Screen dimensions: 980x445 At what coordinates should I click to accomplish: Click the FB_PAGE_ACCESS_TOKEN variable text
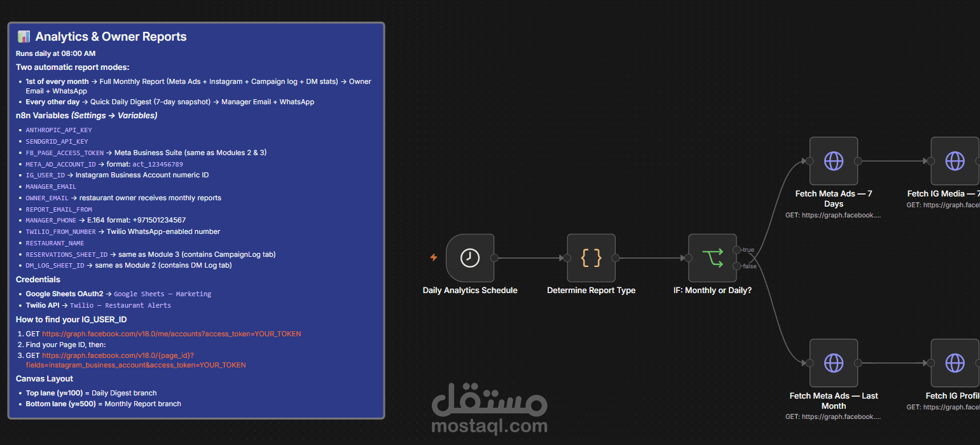(x=65, y=153)
